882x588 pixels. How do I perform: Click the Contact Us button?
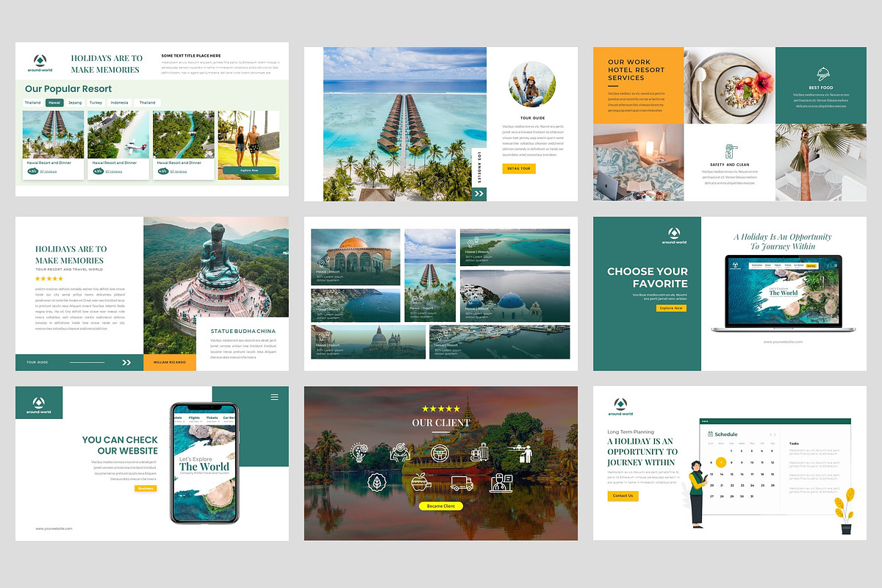click(623, 495)
